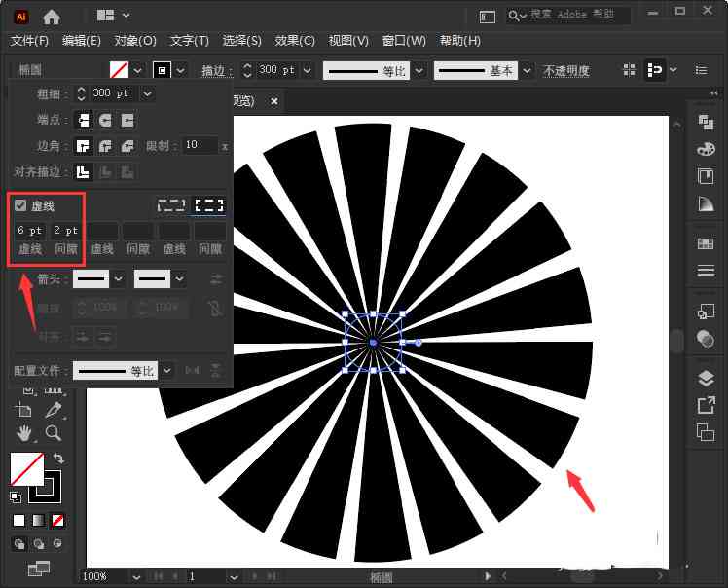Open the 文字(T) menu
728x588 pixels.
pyautogui.click(x=190, y=41)
